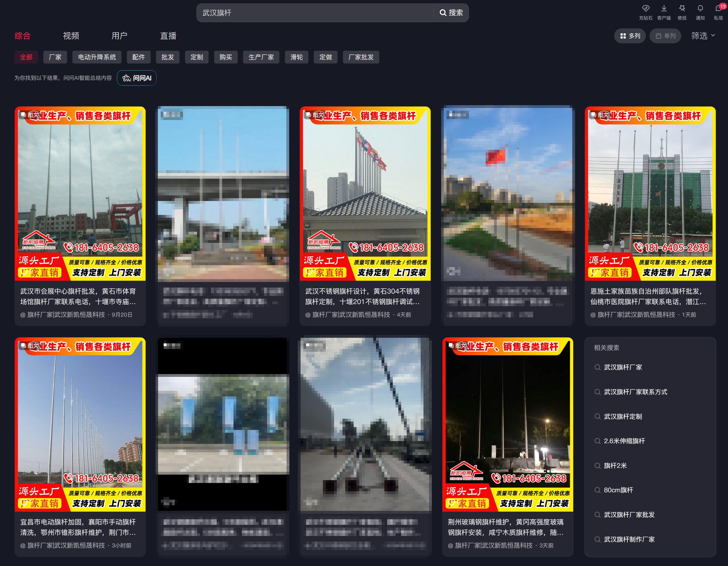This screenshot has width=728, height=566.
Task: Open related search 武汉旗杆定制
Action: point(623,416)
